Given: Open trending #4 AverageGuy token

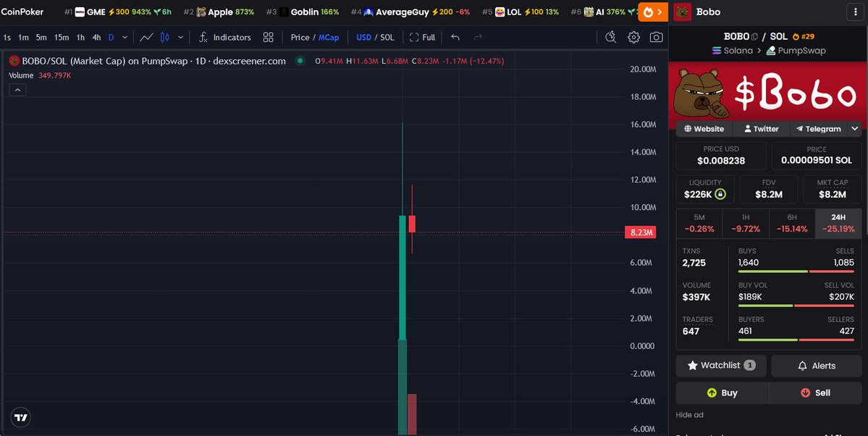Looking at the screenshot, I should click(410, 12).
